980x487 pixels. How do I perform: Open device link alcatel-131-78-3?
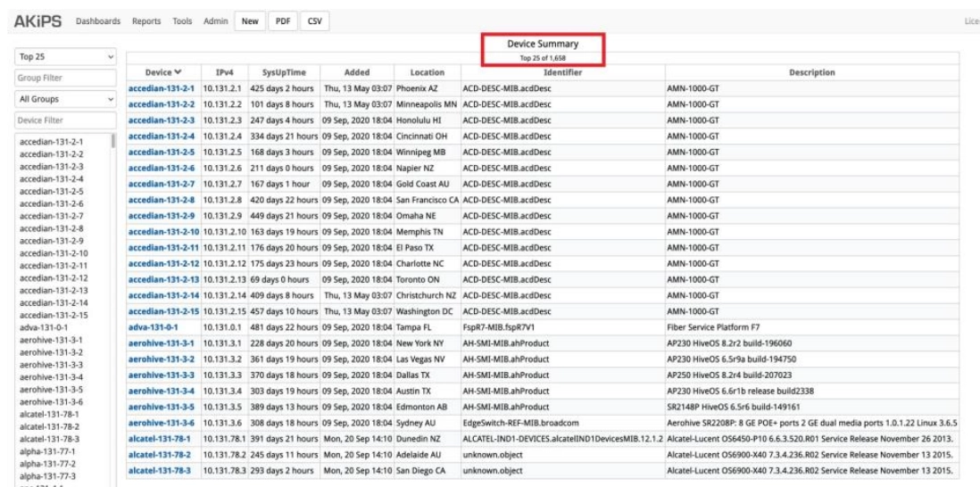coord(161,470)
